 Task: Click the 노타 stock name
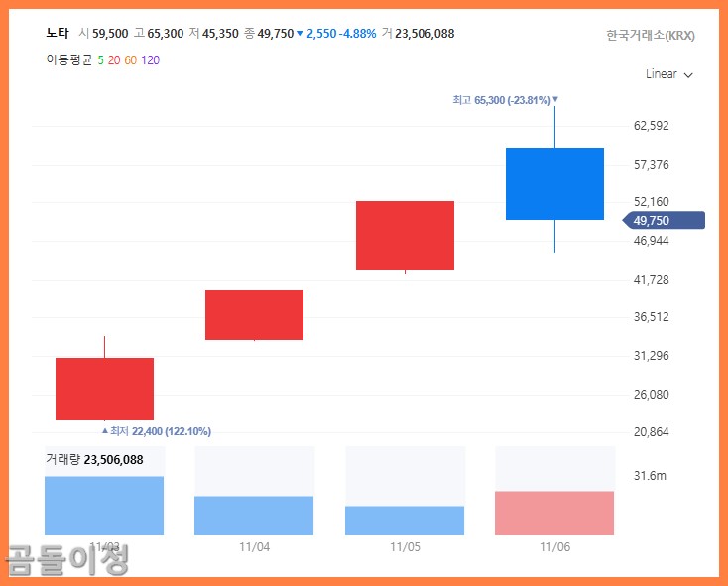click(58, 33)
